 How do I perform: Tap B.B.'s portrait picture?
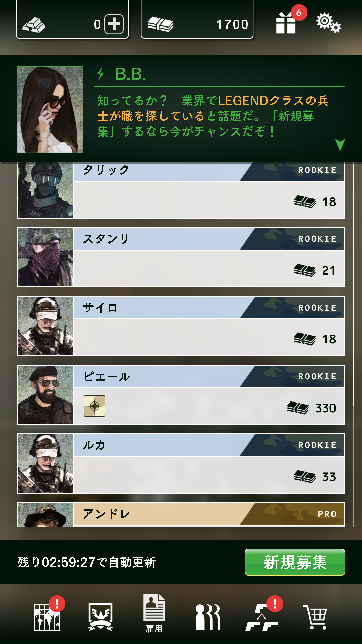click(50, 110)
